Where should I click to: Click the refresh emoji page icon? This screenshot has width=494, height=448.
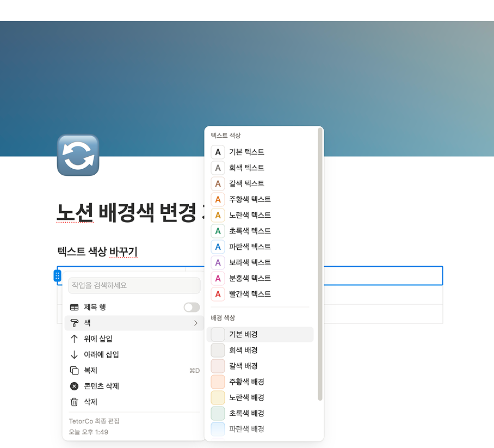pyautogui.click(x=78, y=155)
